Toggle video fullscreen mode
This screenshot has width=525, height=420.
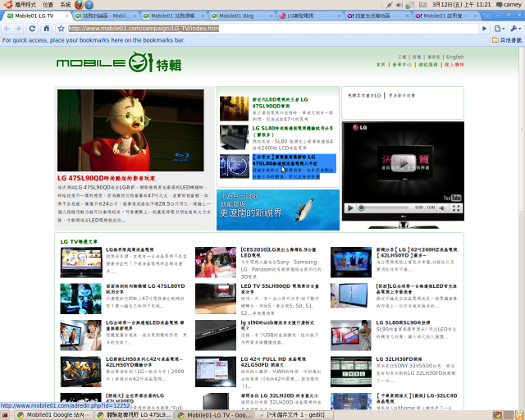pos(456,208)
